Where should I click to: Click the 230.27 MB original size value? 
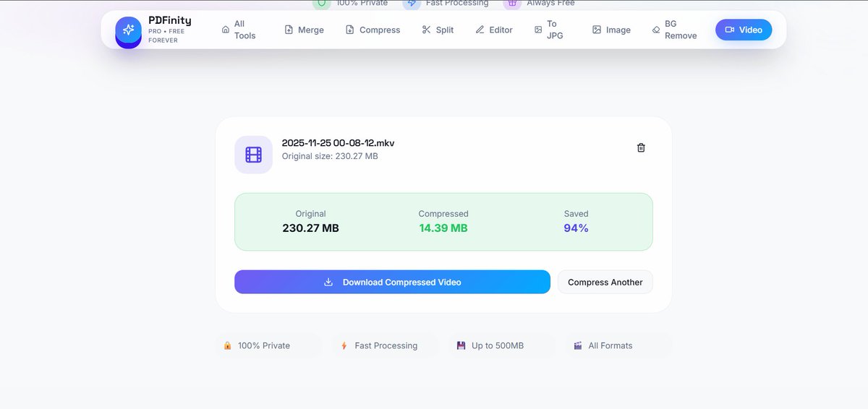310,228
